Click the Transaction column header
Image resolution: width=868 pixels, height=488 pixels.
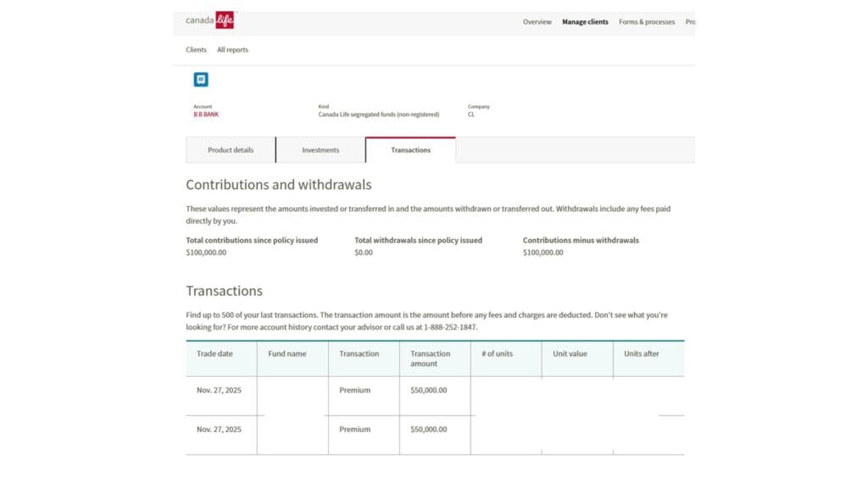[359, 354]
